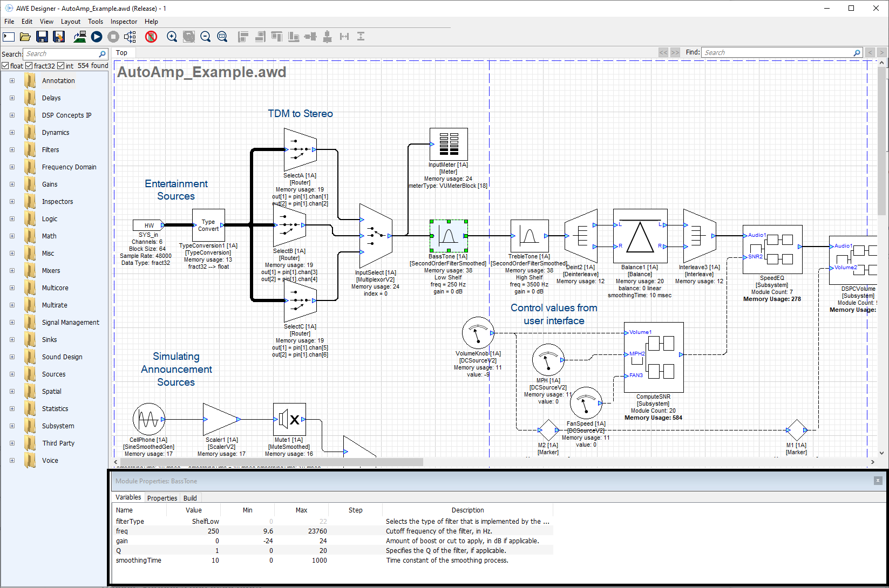
Task: Expand the Dynamics category in the module tree
Action: coord(12,132)
